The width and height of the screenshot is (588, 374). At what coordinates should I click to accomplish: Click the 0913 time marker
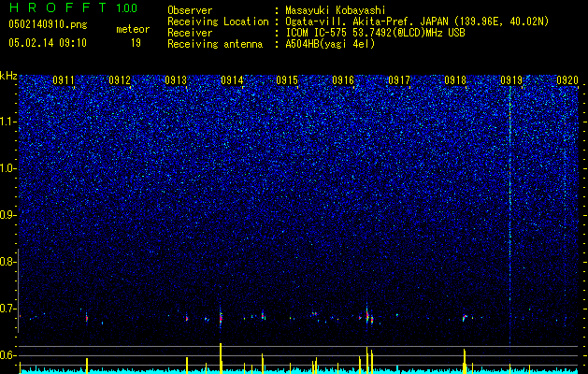(176, 80)
